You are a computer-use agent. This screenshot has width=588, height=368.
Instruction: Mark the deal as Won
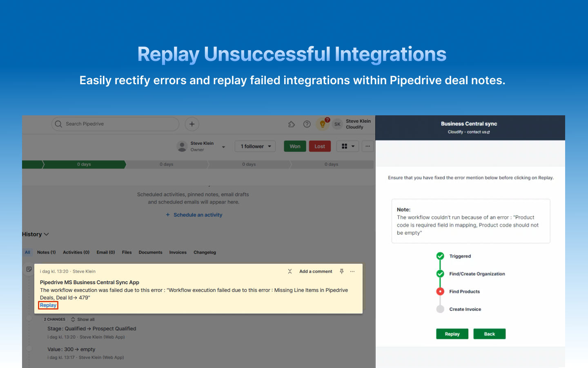pos(295,146)
